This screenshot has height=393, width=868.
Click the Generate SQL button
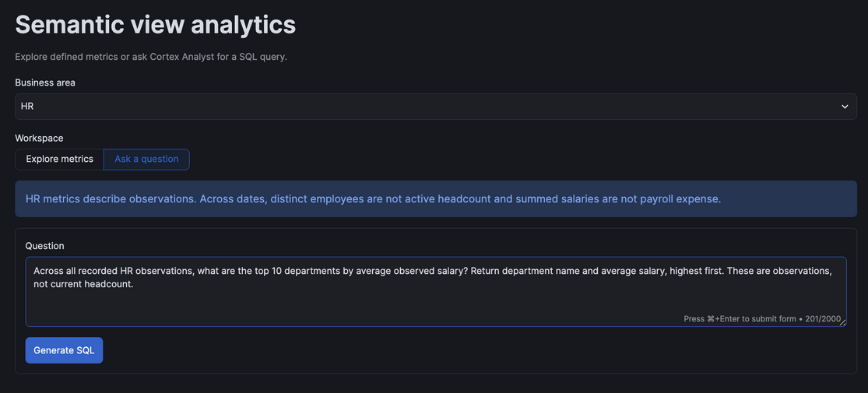pyautogui.click(x=64, y=350)
